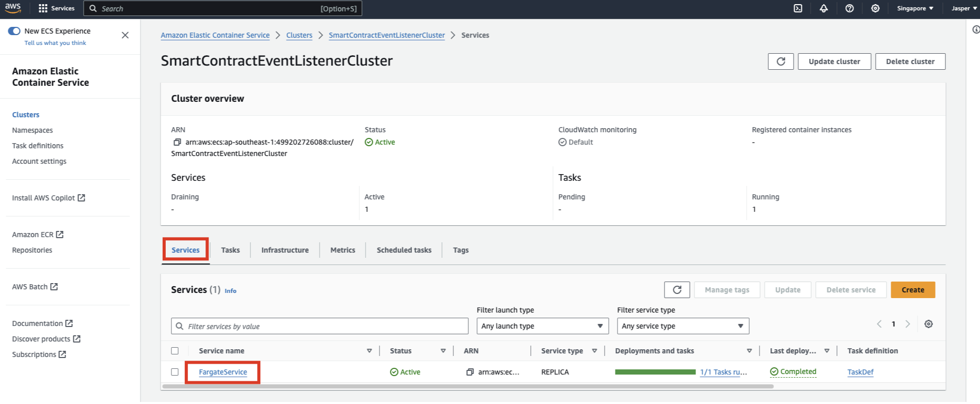980x404 pixels.
Task: Open Repositories in the sidebar
Action: pos(32,250)
